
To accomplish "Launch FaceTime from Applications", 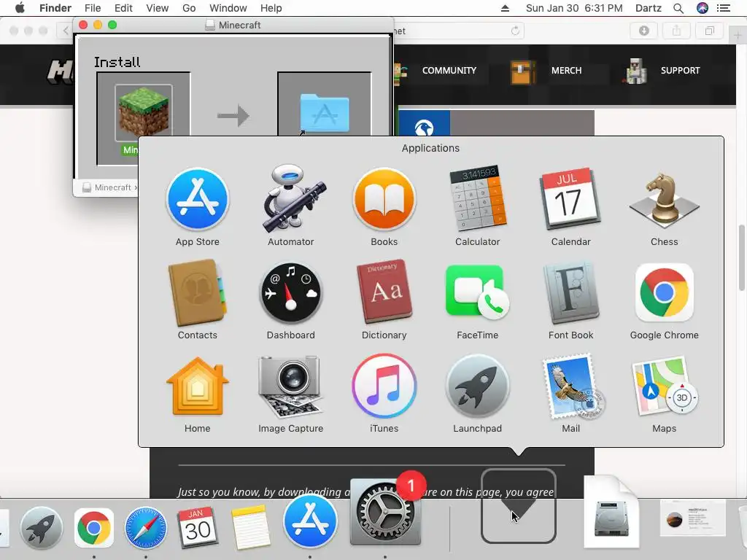I will pos(477,293).
